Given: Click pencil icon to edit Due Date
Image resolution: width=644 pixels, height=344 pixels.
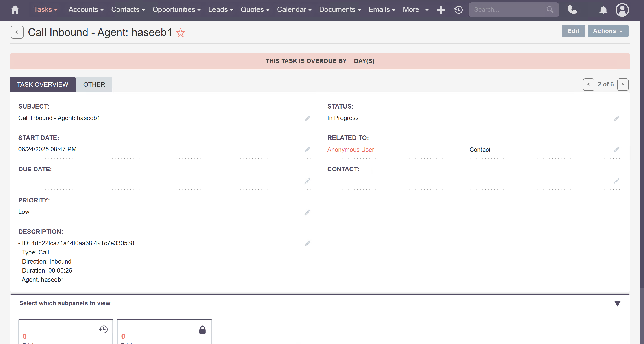Looking at the screenshot, I should pos(307,181).
